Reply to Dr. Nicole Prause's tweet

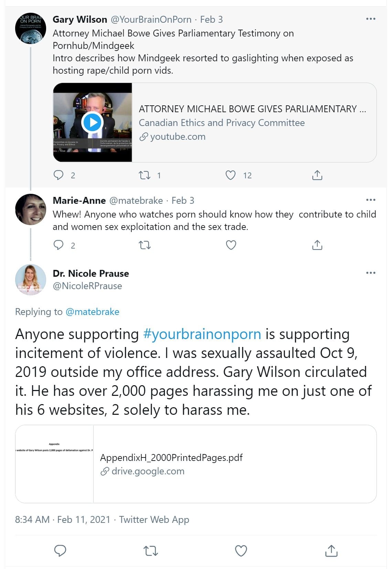pos(60,551)
